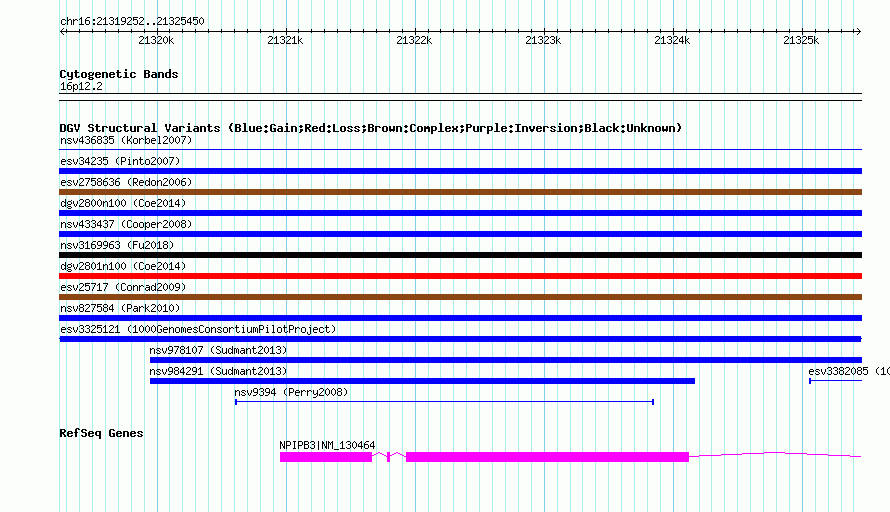The height and width of the screenshot is (512, 890).
Task: Click the nsv436835 (Korbel2007) variant label
Action: click(x=126, y=140)
